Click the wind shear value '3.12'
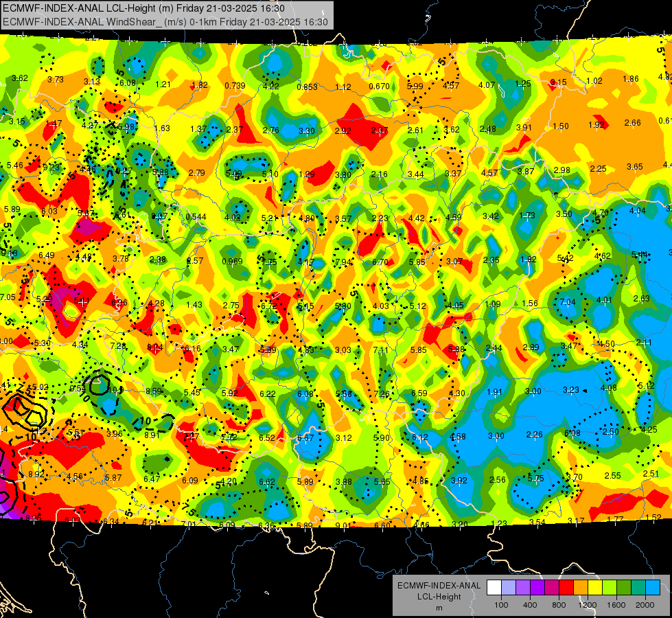This screenshot has height=618, width=672. click(x=344, y=438)
